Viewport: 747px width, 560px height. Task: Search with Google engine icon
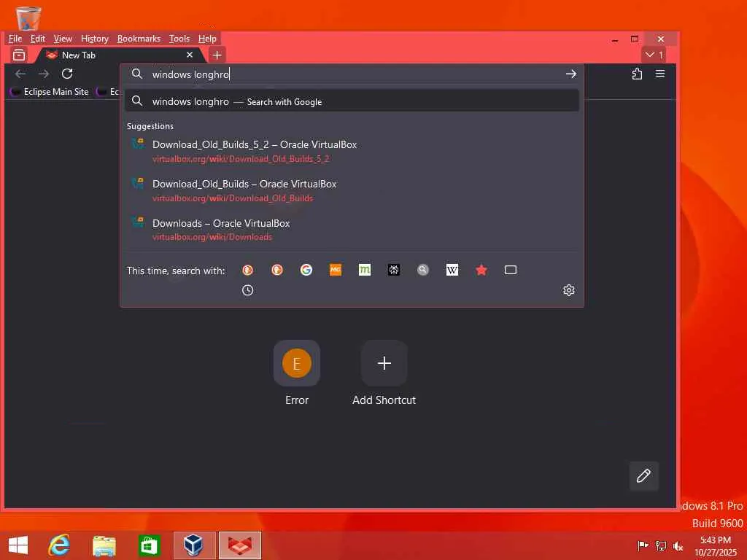306,270
